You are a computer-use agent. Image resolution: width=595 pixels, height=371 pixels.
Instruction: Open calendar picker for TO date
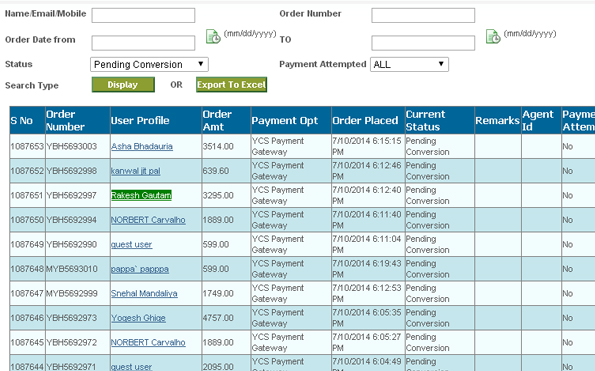493,37
